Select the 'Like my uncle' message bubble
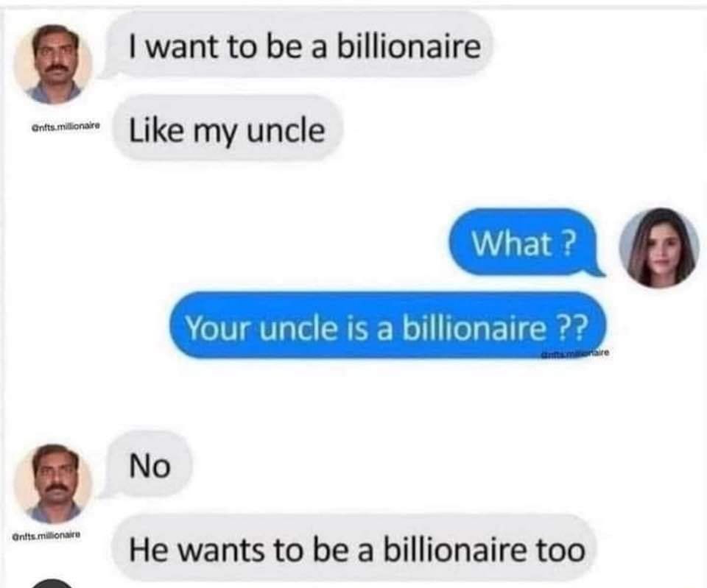 [228, 130]
